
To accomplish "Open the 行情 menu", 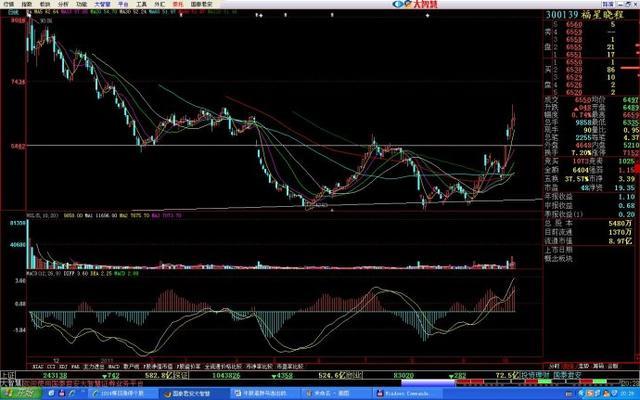I will click(9, 5).
